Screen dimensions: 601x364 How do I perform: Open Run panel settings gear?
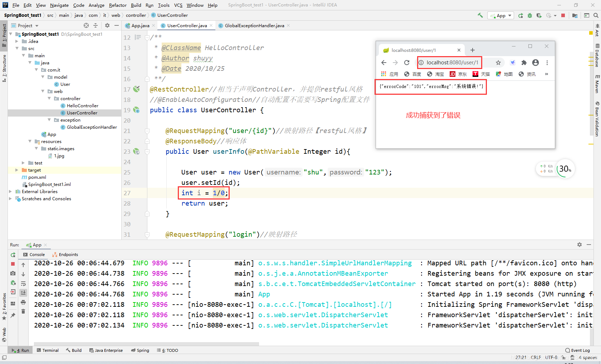tap(580, 245)
